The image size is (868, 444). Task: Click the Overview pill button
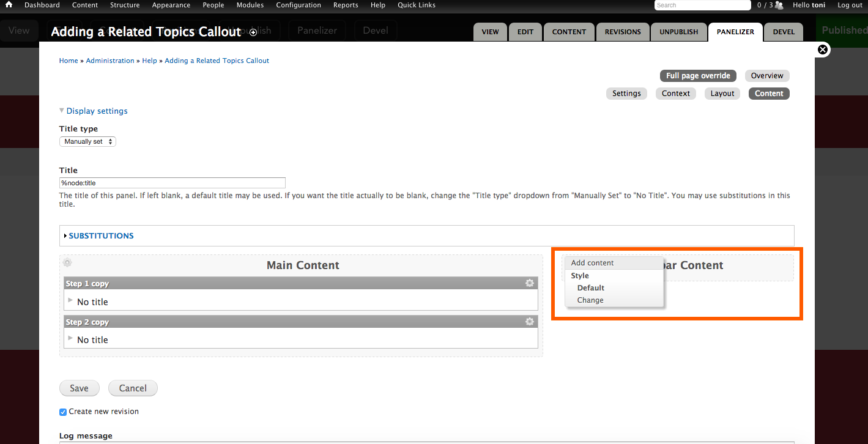[x=767, y=76]
